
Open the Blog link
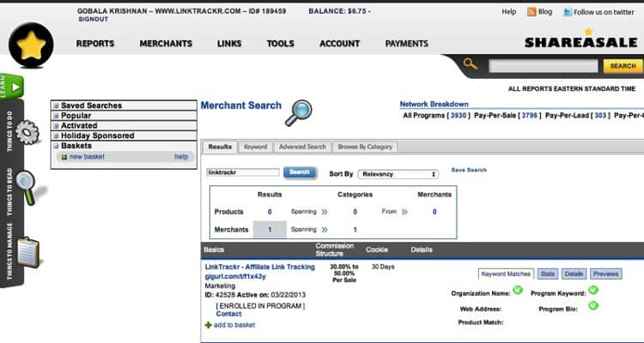[x=545, y=12]
